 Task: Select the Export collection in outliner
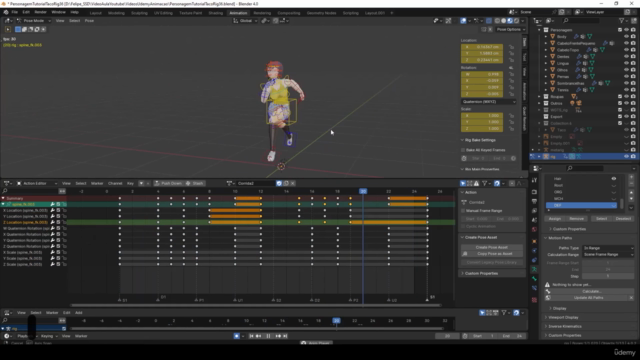coord(556,117)
